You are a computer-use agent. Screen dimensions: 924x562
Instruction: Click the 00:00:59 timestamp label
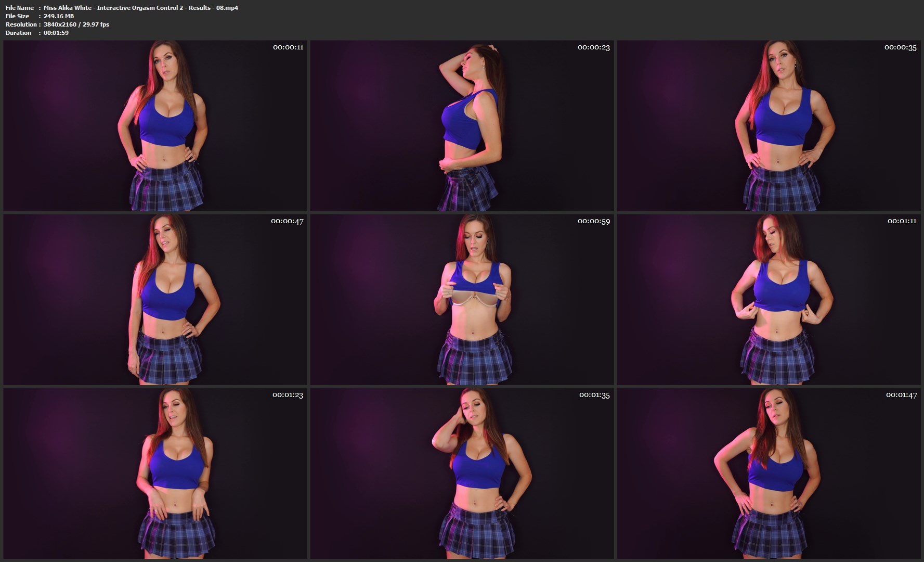pos(593,221)
